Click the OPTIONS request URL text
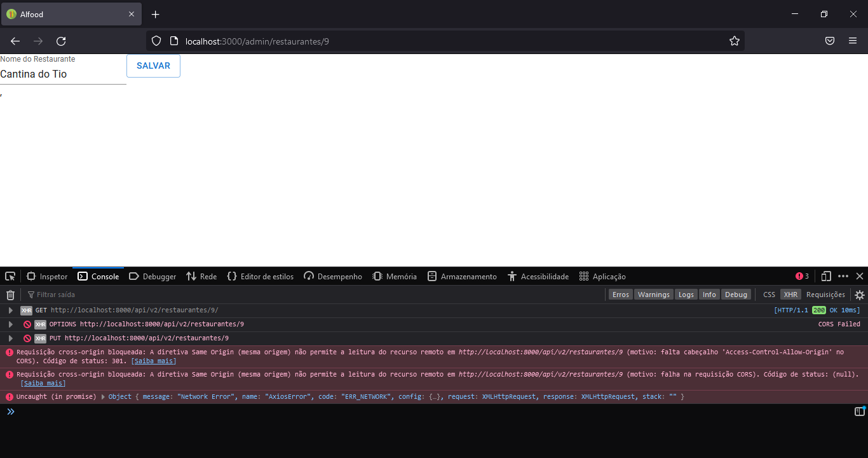Screen dimensions: 868x458 tap(162, 324)
